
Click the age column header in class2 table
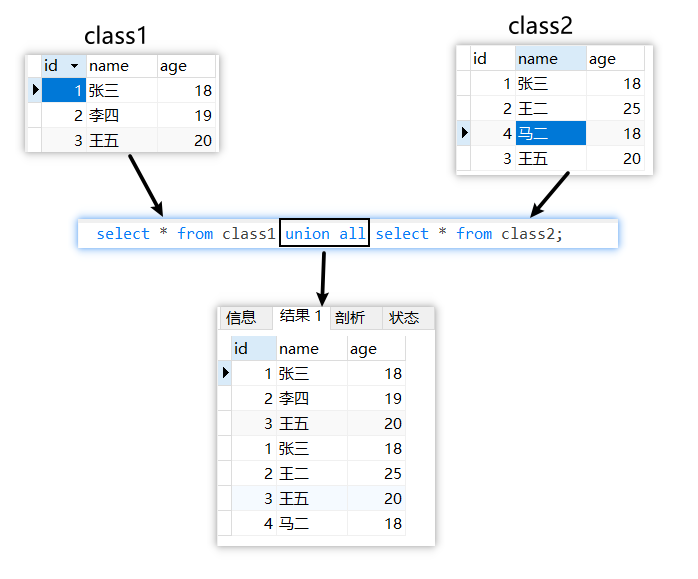[615, 58]
